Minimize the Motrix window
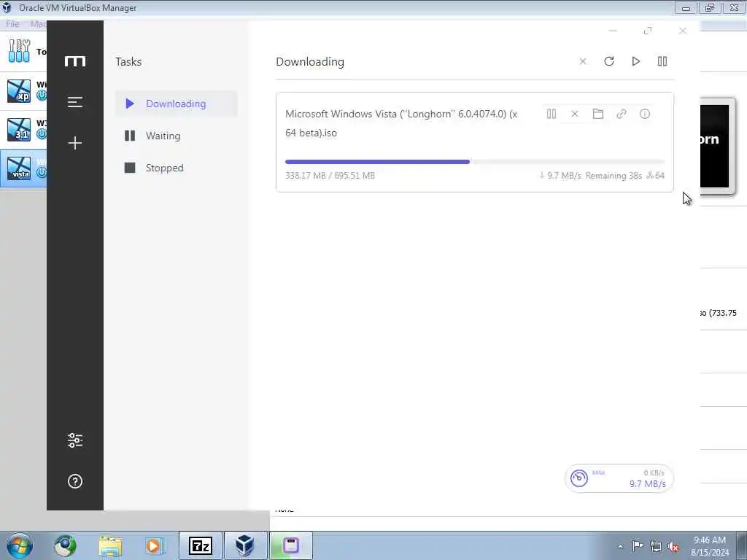Image resolution: width=747 pixels, height=560 pixels. click(x=613, y=31)
